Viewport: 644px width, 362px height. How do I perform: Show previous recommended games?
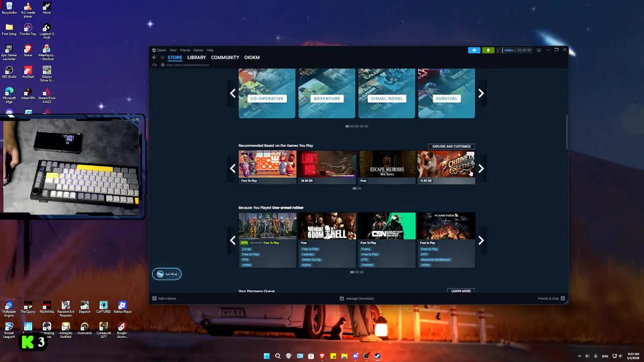(232, 169)
